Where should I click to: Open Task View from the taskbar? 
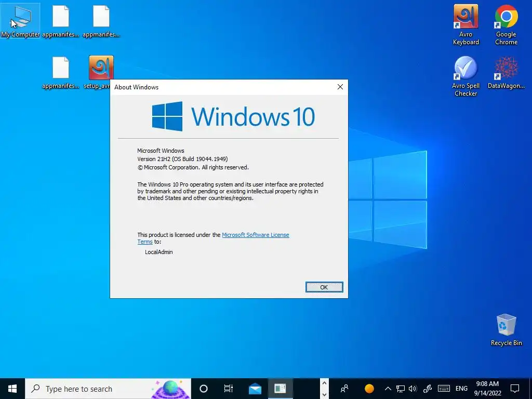click(x=229, y=389)
